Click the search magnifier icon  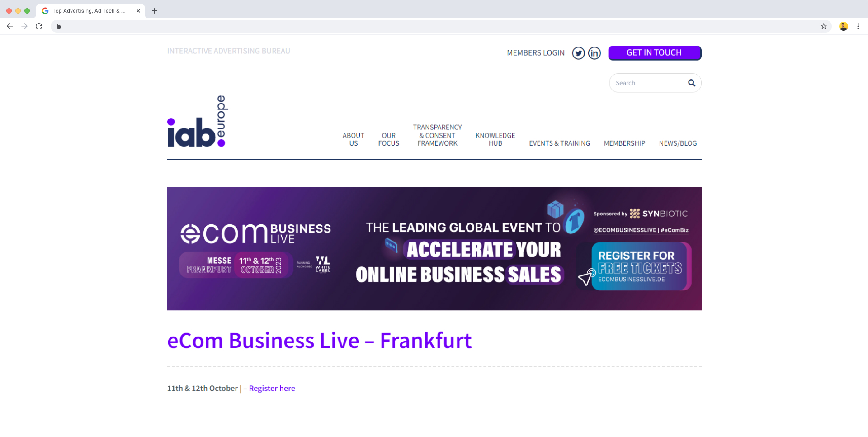[691, 83]
